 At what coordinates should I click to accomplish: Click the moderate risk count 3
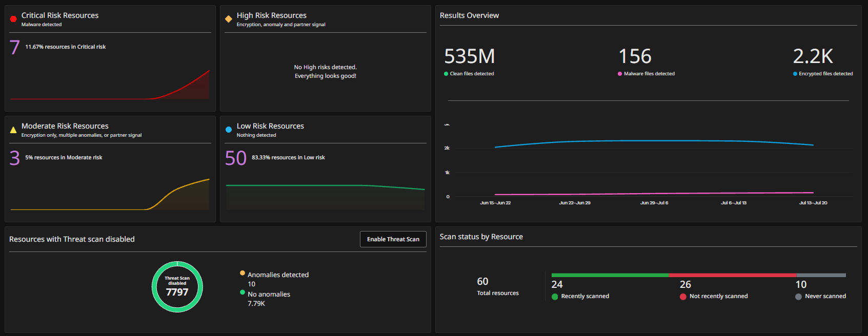[x=14, y=158]
